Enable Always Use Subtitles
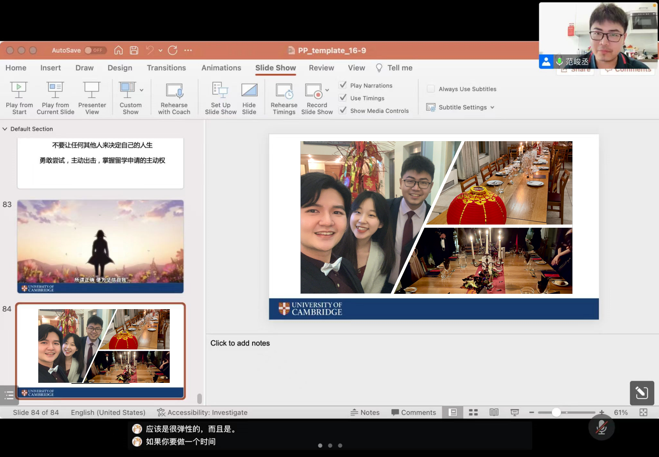 431,89
